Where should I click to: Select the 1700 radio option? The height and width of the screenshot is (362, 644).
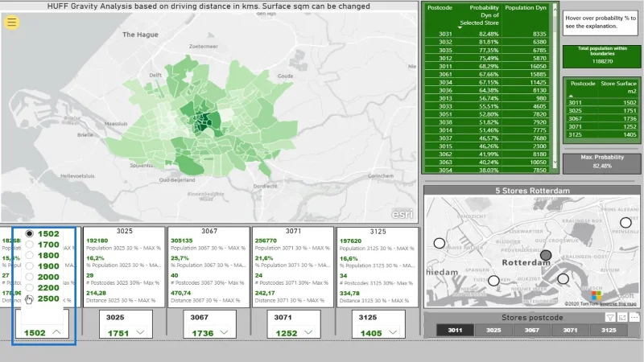29,245
